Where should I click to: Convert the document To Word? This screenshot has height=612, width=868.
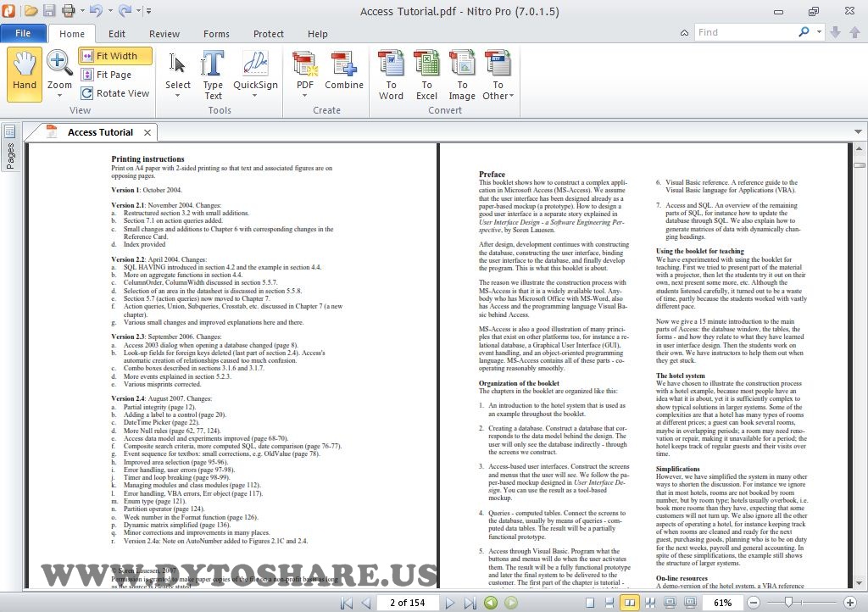click(391, 75)
